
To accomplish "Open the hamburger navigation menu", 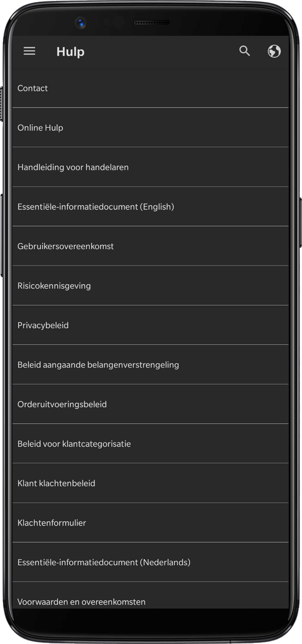I will pos(29,51).
